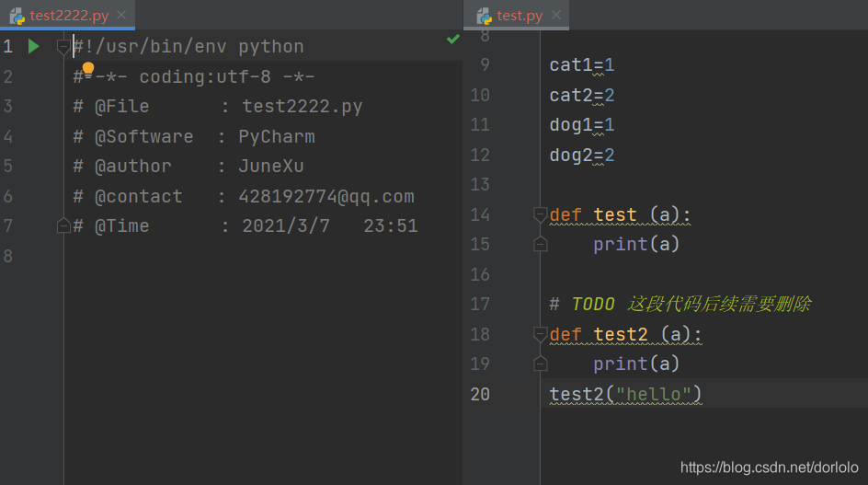Click 'def test2 (a):' definition text
The width and height of the screenshot is (868, 485).
[625, 334]
